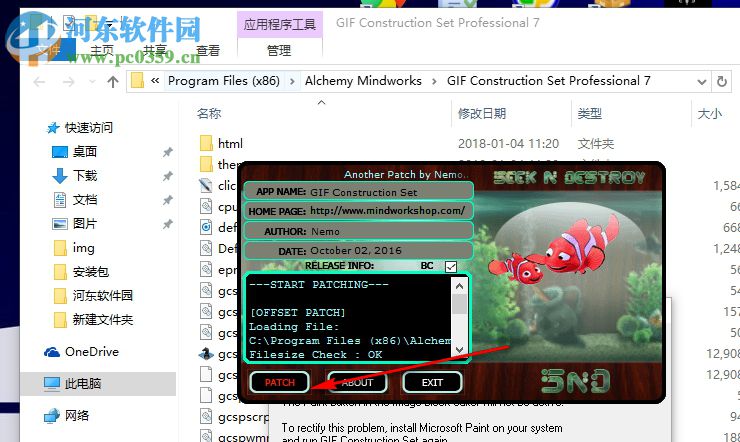Click pin icon next to 文档
The width and height of the screenshot is (740, 442).
coord(168,200)
